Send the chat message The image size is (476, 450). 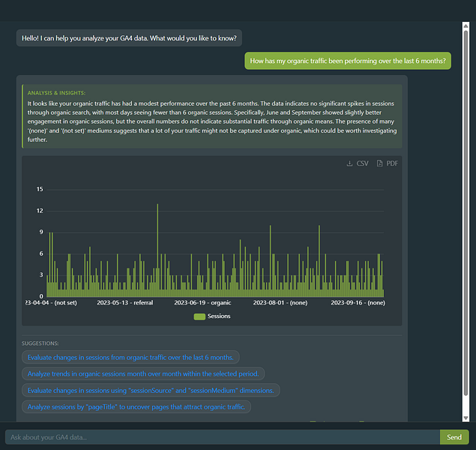point(454,437)
